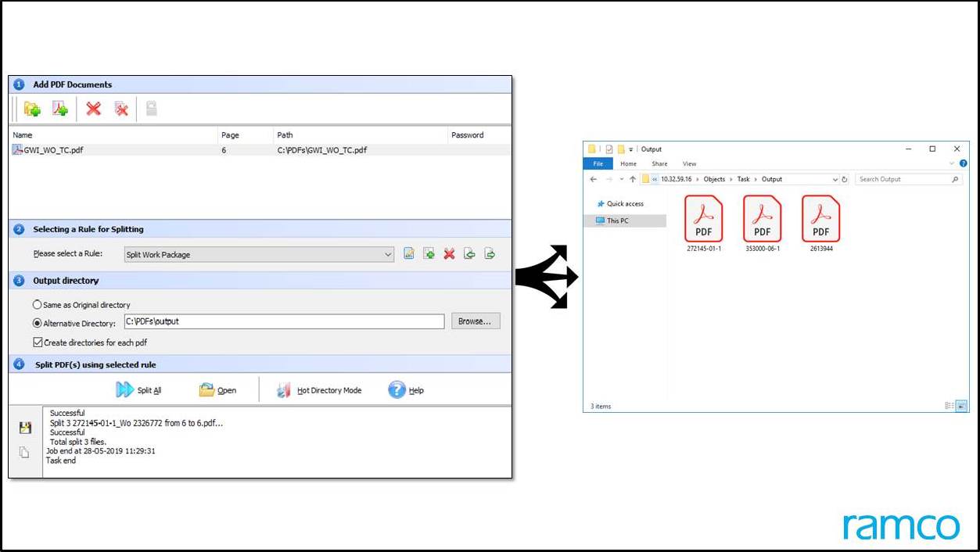
Task: Open the Edit Rule icon beside the rule dropdown
Action: 408,253
